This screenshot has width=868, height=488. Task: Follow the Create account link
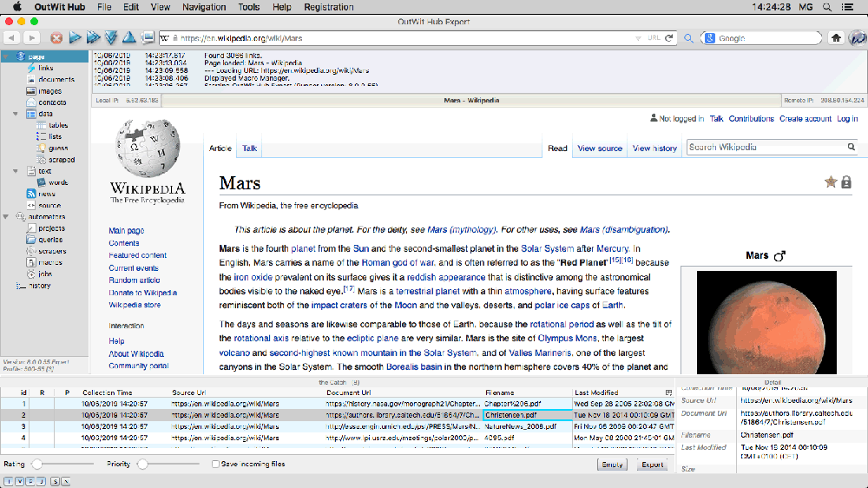point(806,119)
